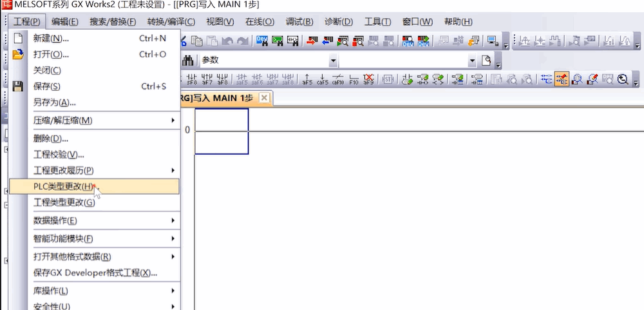Open the empty second combo box dropdown arrow
This screenshot has height=310, width=644.
click(x=473, y=61)
